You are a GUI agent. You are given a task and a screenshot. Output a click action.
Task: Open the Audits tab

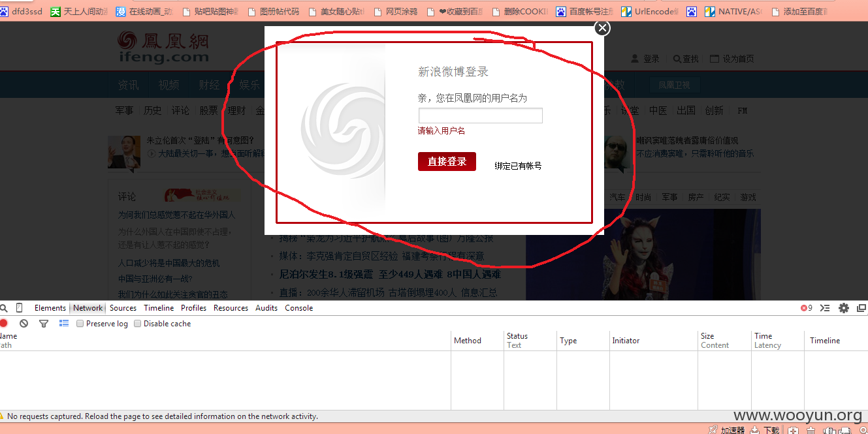click(266, 308)
